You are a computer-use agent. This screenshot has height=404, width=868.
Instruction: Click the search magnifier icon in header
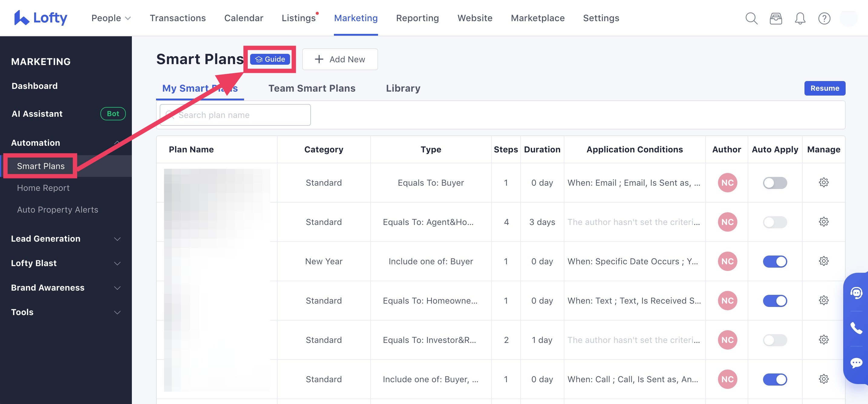pyautogui.click(x=751, y=18)
